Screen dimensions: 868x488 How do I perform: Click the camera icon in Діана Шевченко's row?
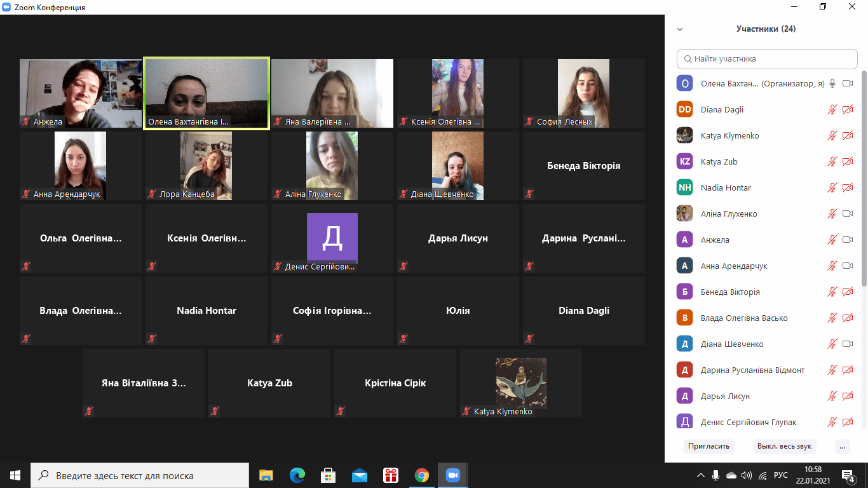[x=848, y=344]
